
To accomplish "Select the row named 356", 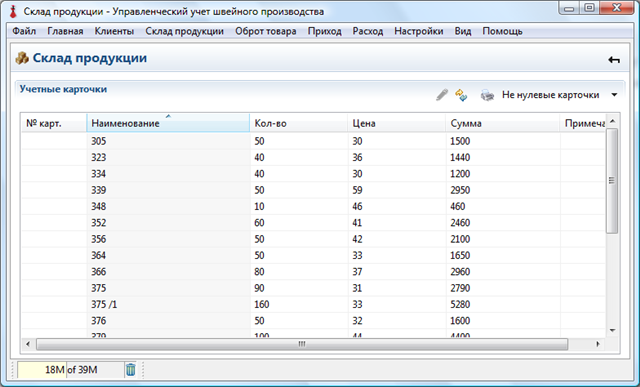I will click(313, 239).
